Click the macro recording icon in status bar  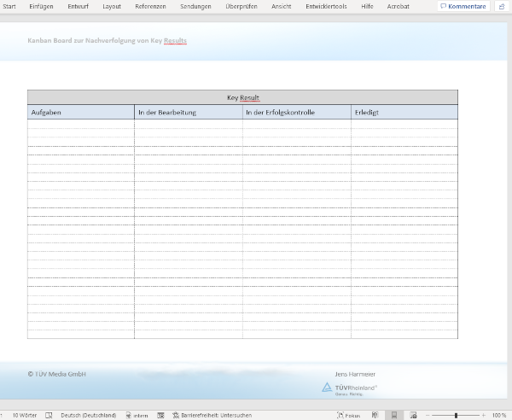pos(160,415)
